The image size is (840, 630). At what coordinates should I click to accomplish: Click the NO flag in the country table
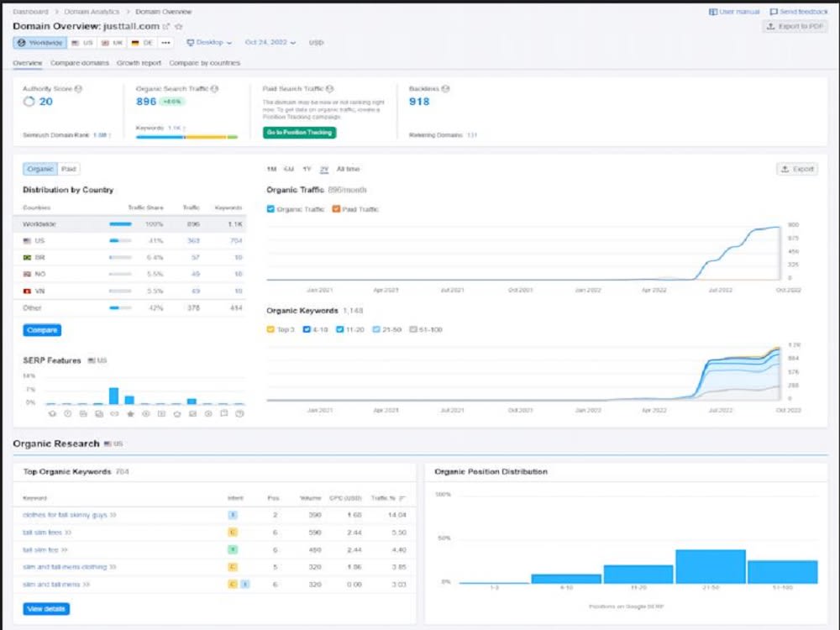coord(28,275)
